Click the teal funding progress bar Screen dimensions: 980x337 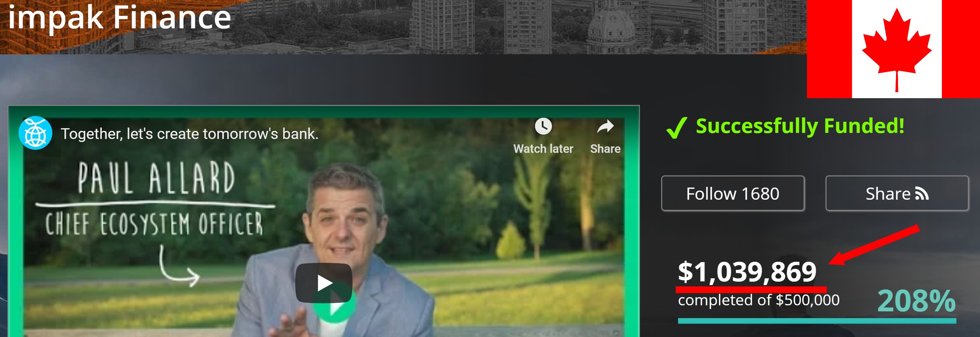(817, 321)
